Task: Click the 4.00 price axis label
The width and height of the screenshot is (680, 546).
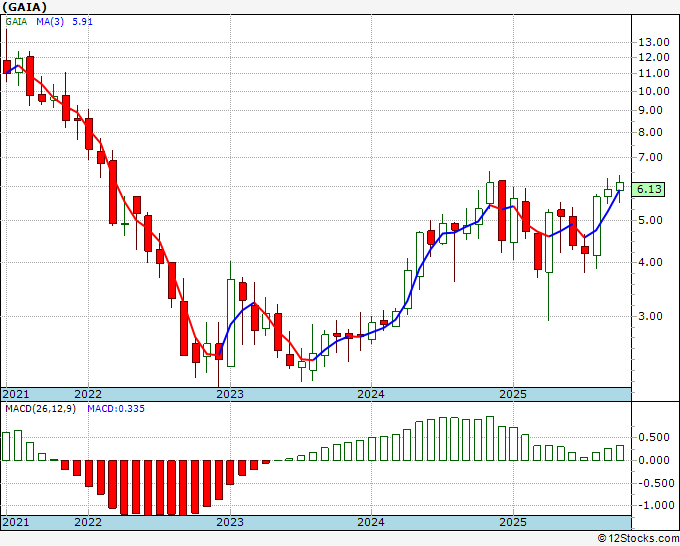Action: coord(650,262)
